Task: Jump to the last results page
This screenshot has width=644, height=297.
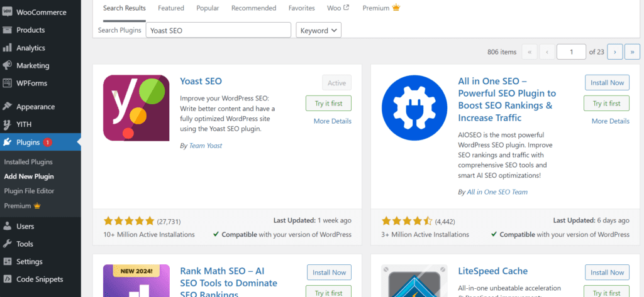Action: [632, 51]
